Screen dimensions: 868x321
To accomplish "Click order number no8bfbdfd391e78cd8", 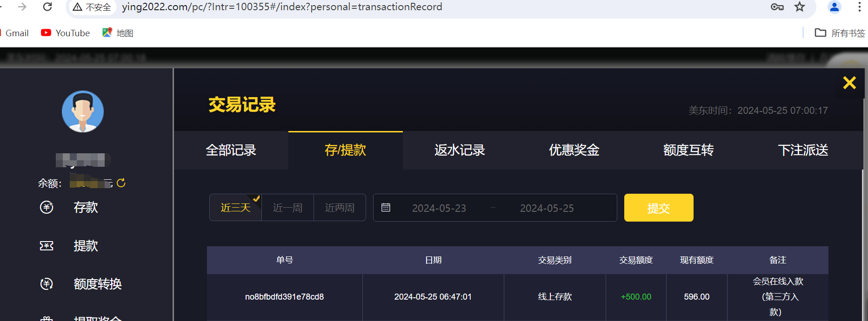I will [285, 297].
